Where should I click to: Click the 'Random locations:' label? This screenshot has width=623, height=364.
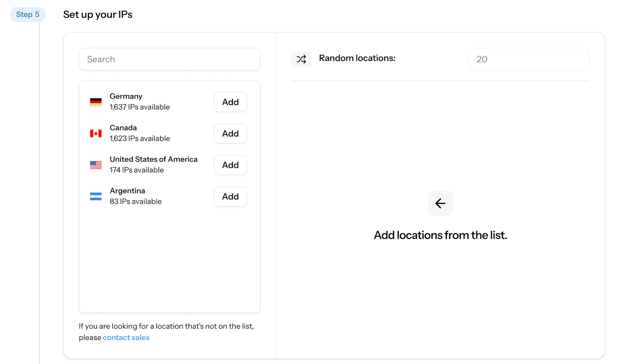357,58
